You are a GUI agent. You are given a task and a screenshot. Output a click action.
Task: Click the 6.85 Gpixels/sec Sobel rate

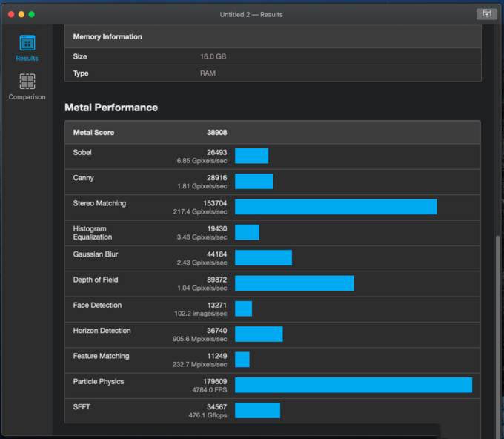point(202,160)
